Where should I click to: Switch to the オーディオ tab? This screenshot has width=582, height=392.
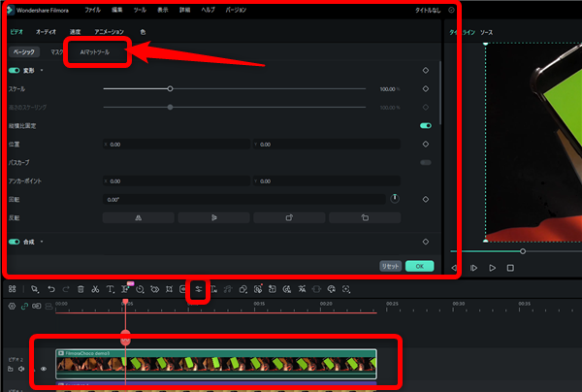pos(46,32)
